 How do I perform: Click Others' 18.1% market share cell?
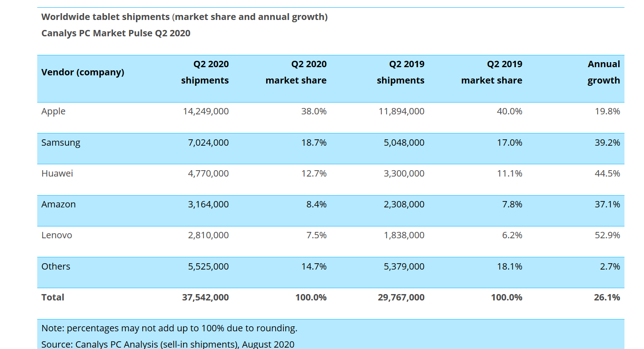[x=510, y=266]
